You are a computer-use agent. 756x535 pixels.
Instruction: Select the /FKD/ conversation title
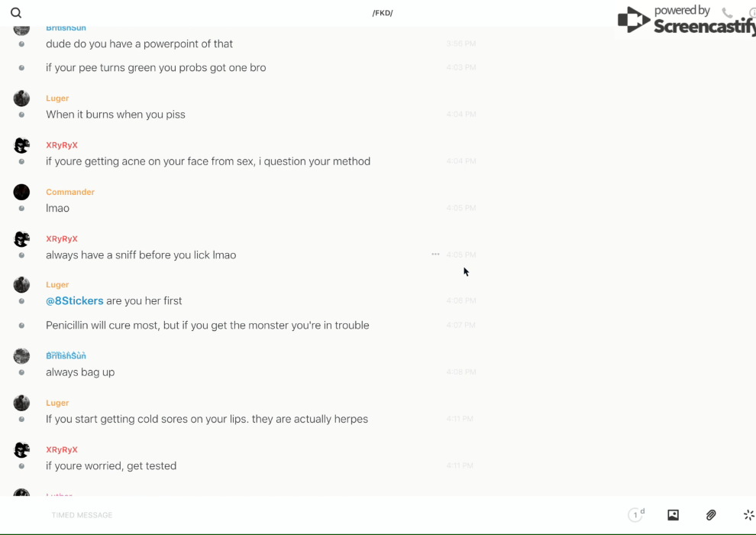point(383,13)
